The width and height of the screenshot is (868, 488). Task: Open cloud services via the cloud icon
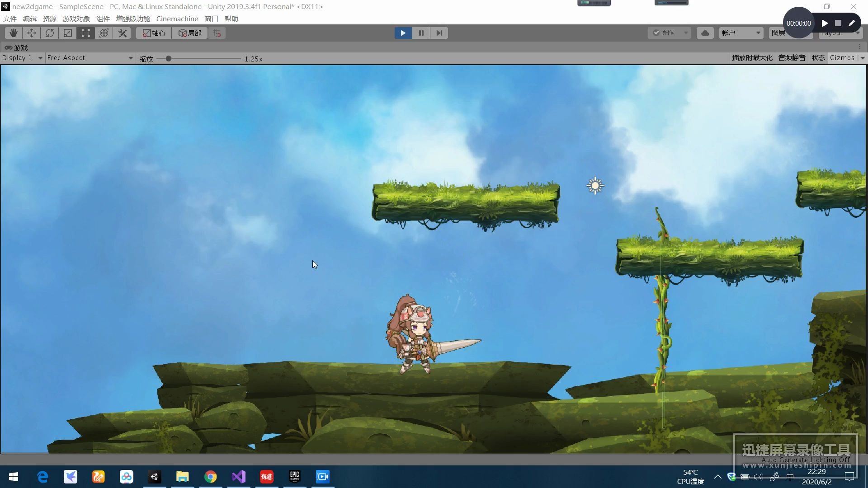pyautogui.click(x=705, y=33)
